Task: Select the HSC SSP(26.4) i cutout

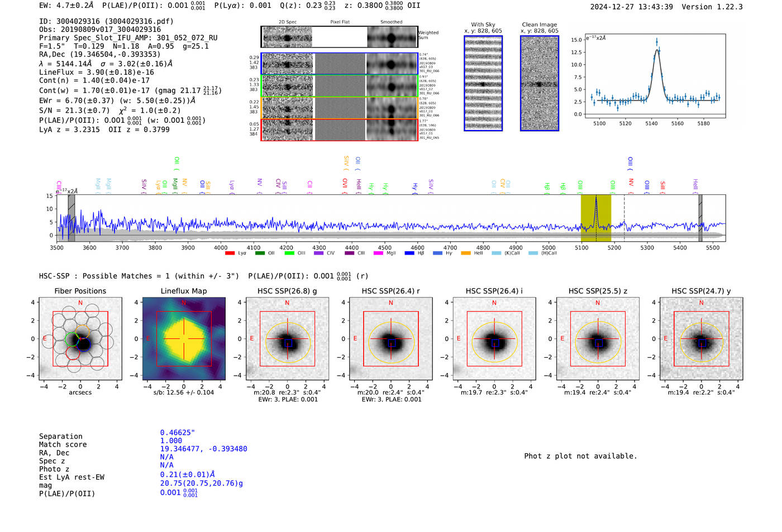Action: [x=494, y=339]
